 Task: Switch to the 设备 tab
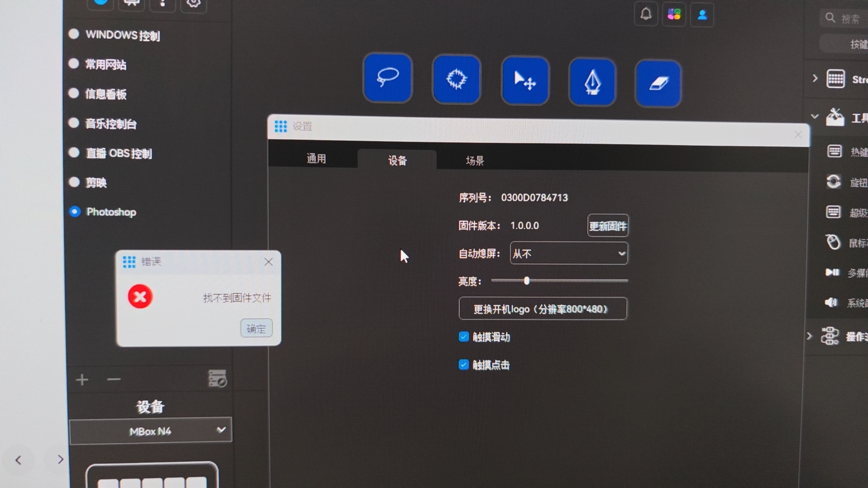397,160
